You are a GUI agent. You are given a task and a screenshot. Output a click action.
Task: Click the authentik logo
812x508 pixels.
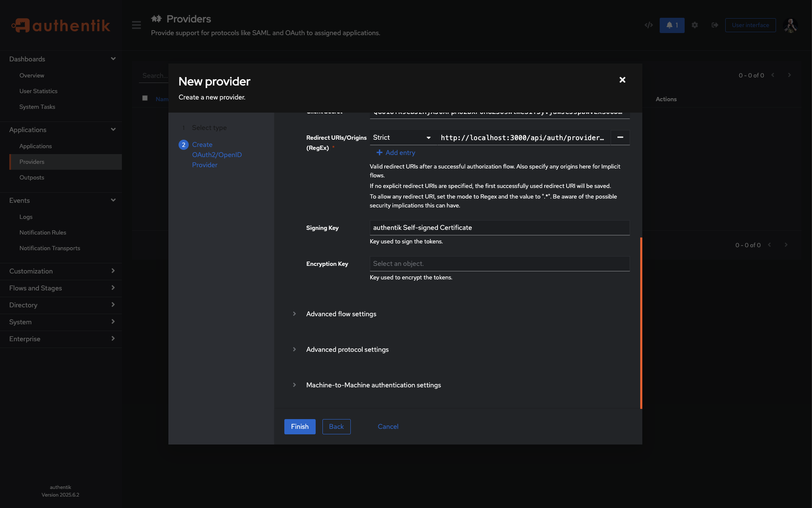point(61,25)
